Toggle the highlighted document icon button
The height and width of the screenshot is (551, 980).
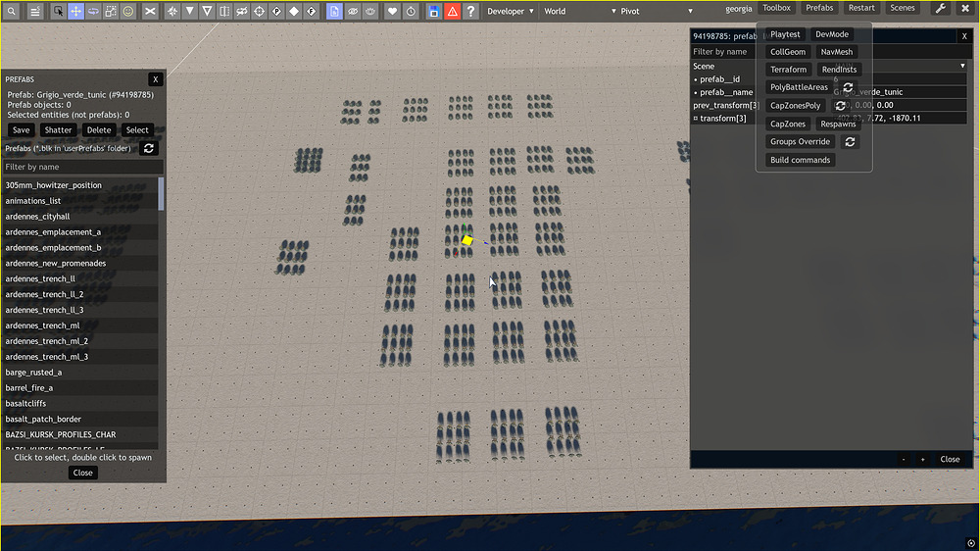(334, 11)
